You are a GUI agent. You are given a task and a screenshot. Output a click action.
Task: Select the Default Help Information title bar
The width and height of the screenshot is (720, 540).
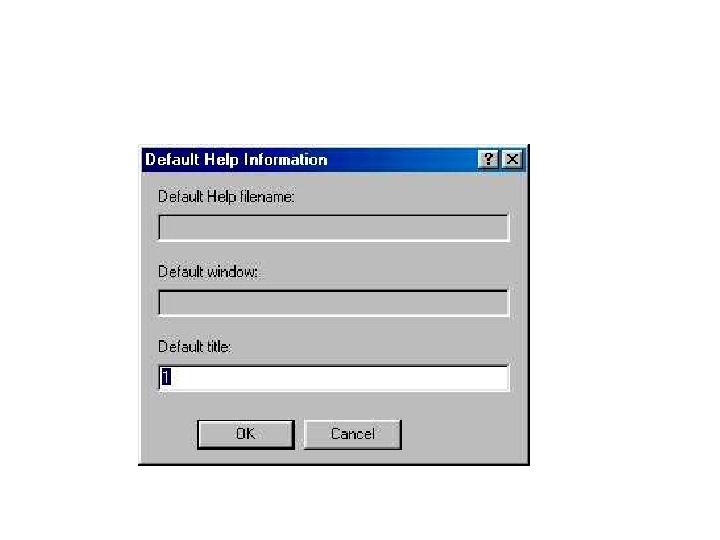pos(333,160)
